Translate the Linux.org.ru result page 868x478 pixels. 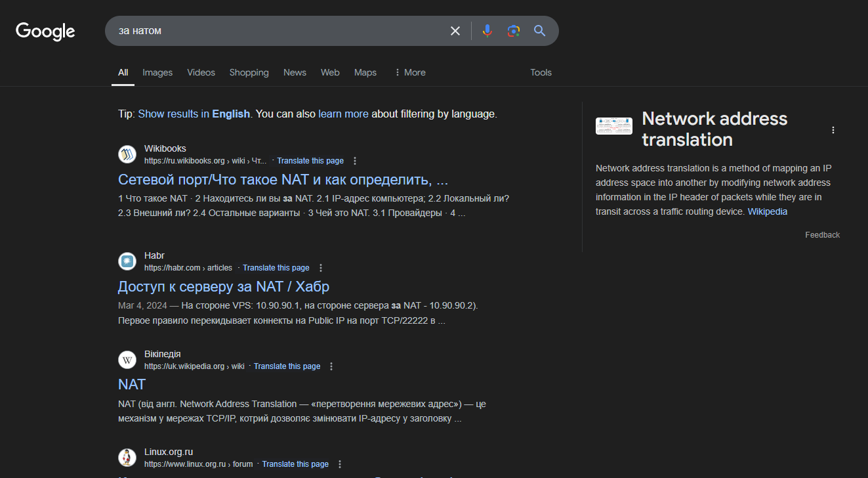click(x=295, y=464)
